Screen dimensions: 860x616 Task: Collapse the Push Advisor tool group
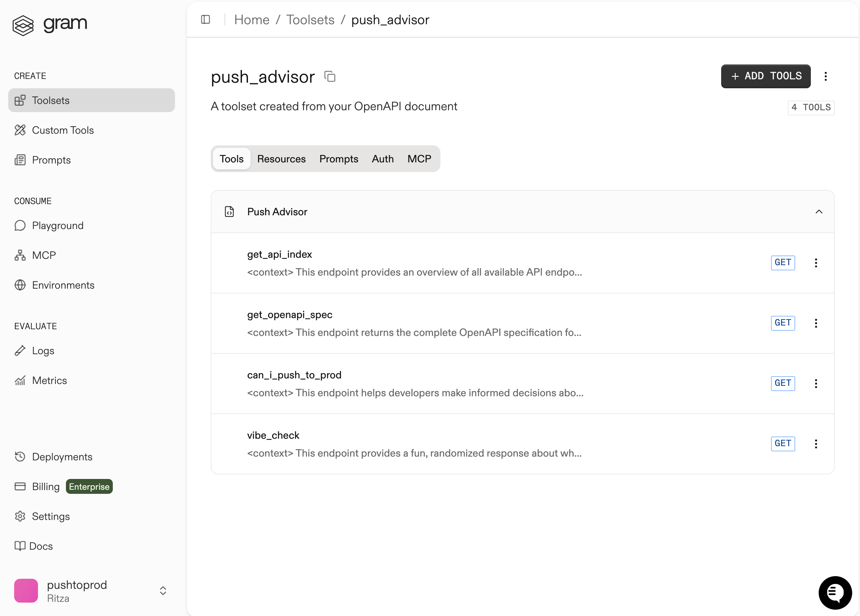click(x=819, y=212)
